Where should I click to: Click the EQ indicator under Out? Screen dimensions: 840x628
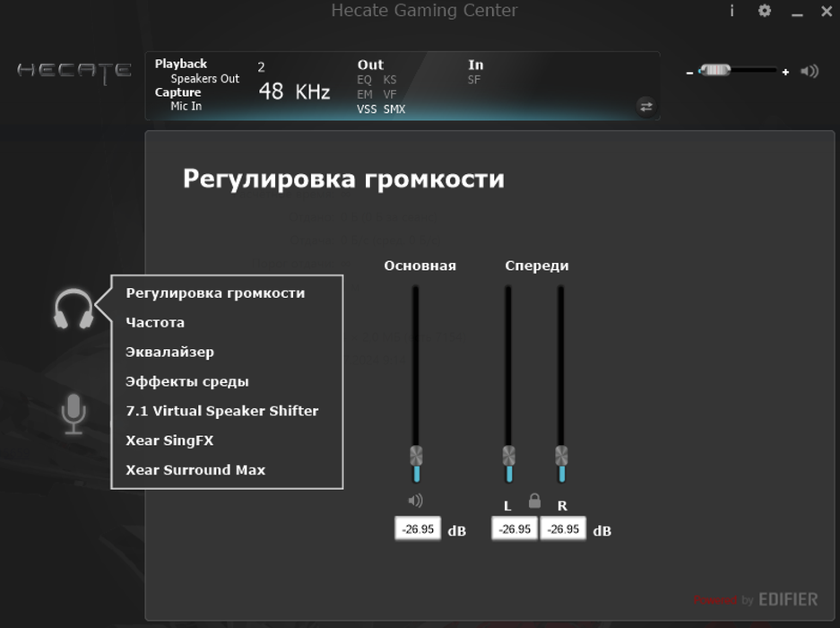364,80
